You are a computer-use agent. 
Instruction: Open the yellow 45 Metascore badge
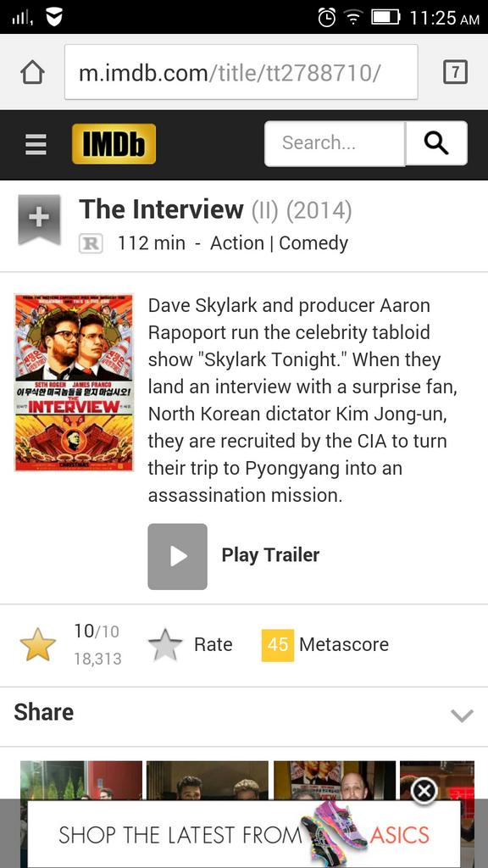(278, 645)
